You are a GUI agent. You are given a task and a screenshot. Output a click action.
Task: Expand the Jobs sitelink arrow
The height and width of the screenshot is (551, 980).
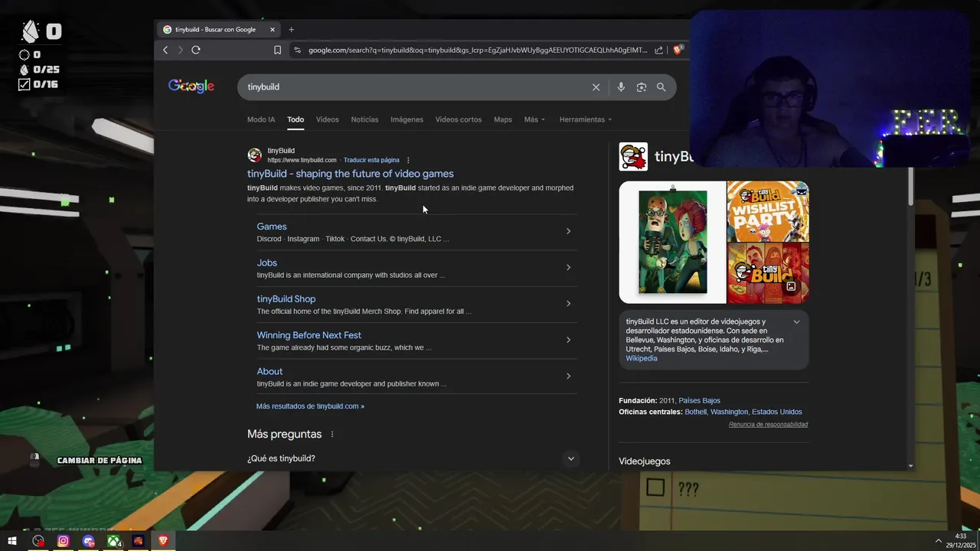coord(568,267)
